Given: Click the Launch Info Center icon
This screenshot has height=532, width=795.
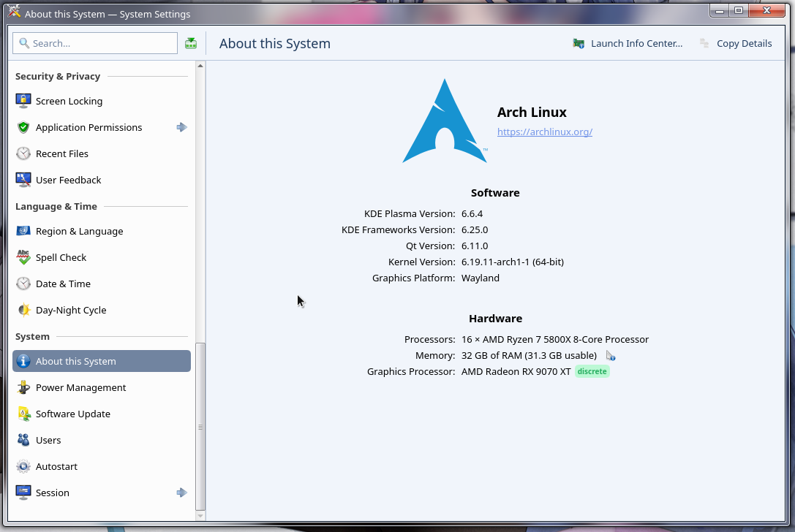Looking at the screenshot, I should click(x=579, y=44).
